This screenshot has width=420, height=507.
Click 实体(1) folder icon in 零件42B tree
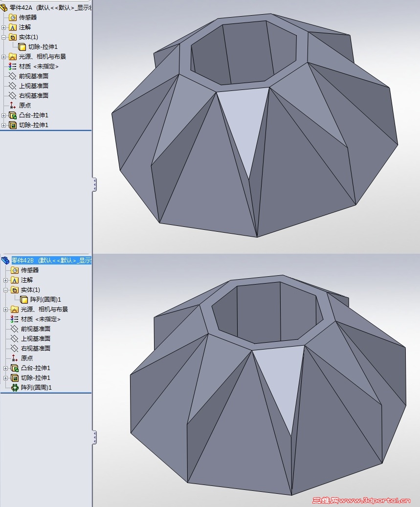[x=15, y=290]
